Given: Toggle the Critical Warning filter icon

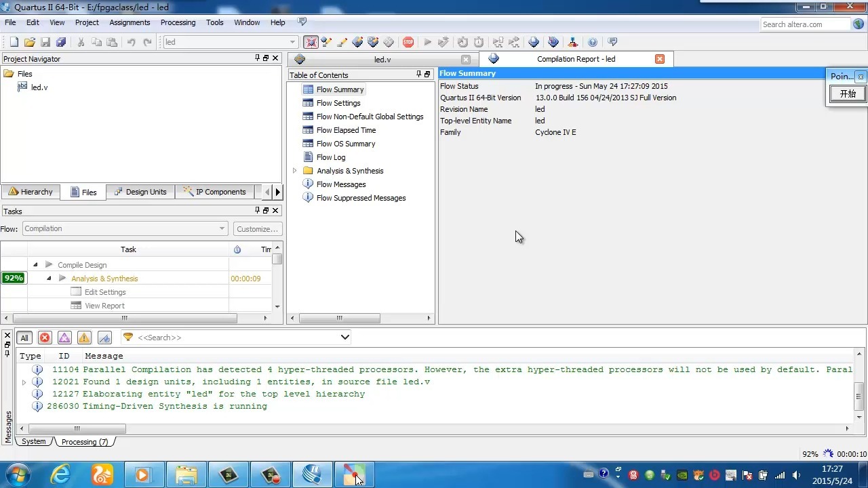Looking at the screenshot, I should pyautogui.click(x=64, y=338).
